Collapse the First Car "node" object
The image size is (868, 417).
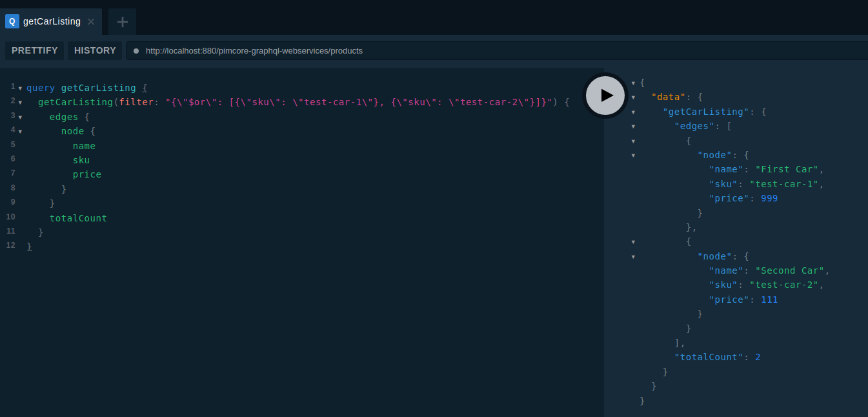pyautogui.click(x=633, y=156)
